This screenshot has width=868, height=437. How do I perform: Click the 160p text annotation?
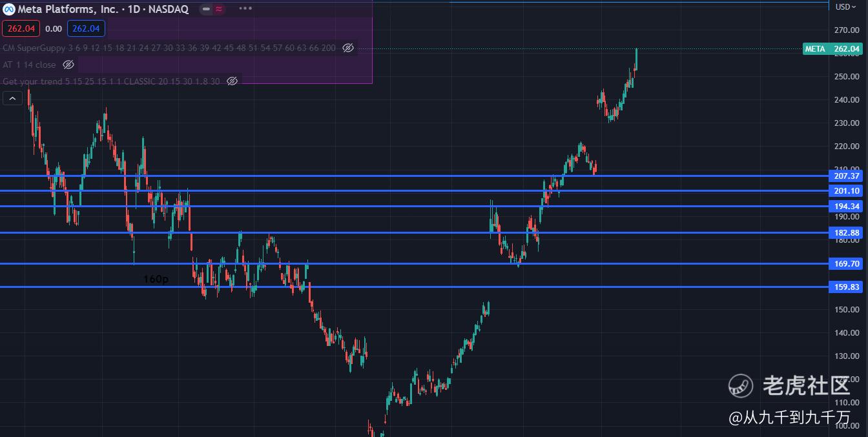pos(156,279)
